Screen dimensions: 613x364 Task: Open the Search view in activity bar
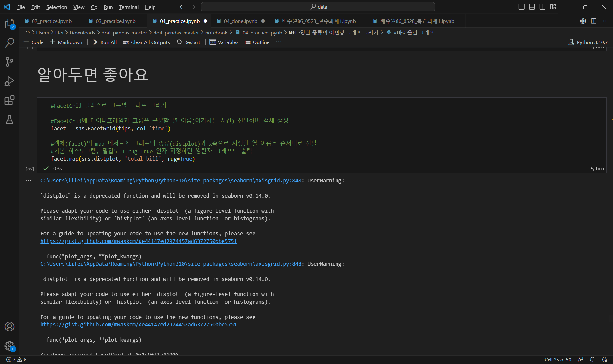10,43
